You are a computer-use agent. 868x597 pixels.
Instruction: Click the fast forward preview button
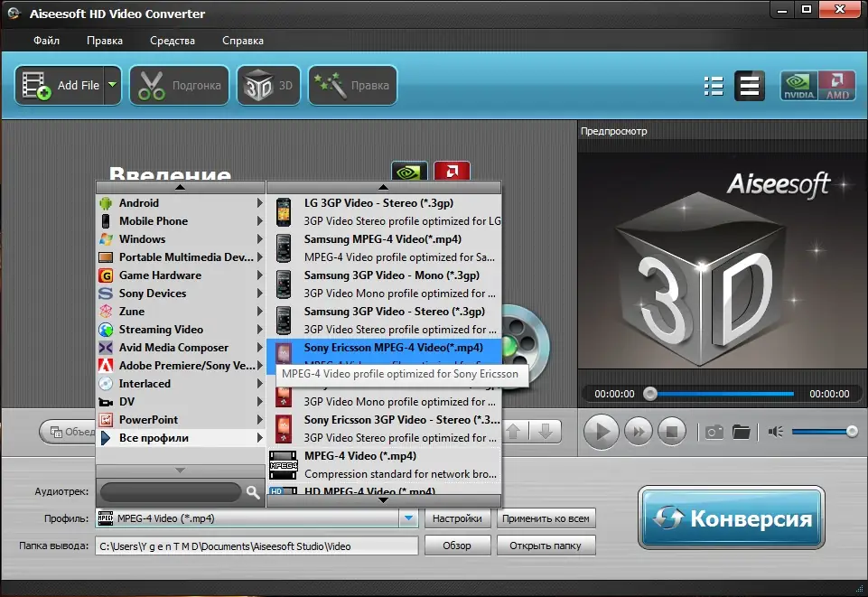click(639, 432)
